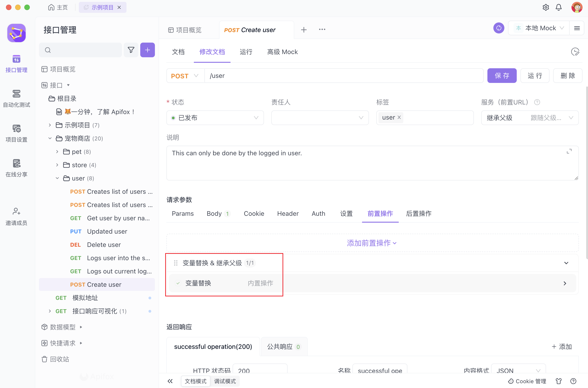Click the 在线分享 sidebar icon
Image resolution: width=588 pixels, height=388 pixels.
point(16,168)
